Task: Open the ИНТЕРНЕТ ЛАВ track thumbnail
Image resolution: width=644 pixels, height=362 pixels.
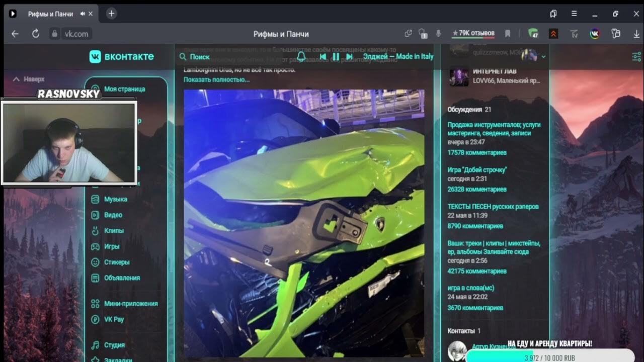Action: click(x=459, y=77)
